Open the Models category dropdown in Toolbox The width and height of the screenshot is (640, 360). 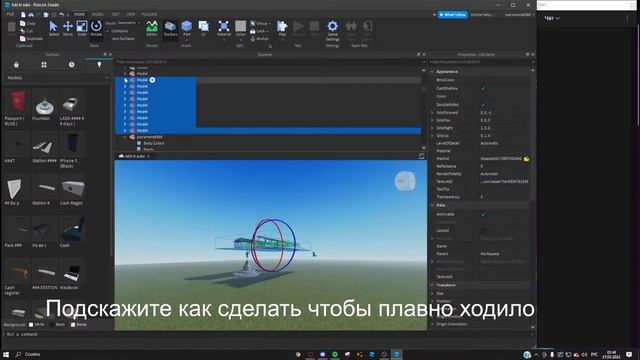[58, 78]
